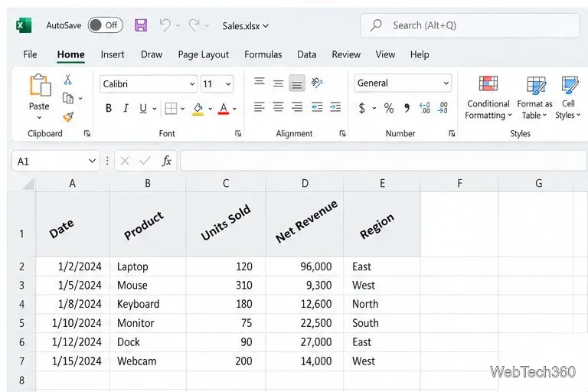Expand the Name Box dropdown arrow
The height and width of the screenshot is (392, 588).
tap(92, 162)
